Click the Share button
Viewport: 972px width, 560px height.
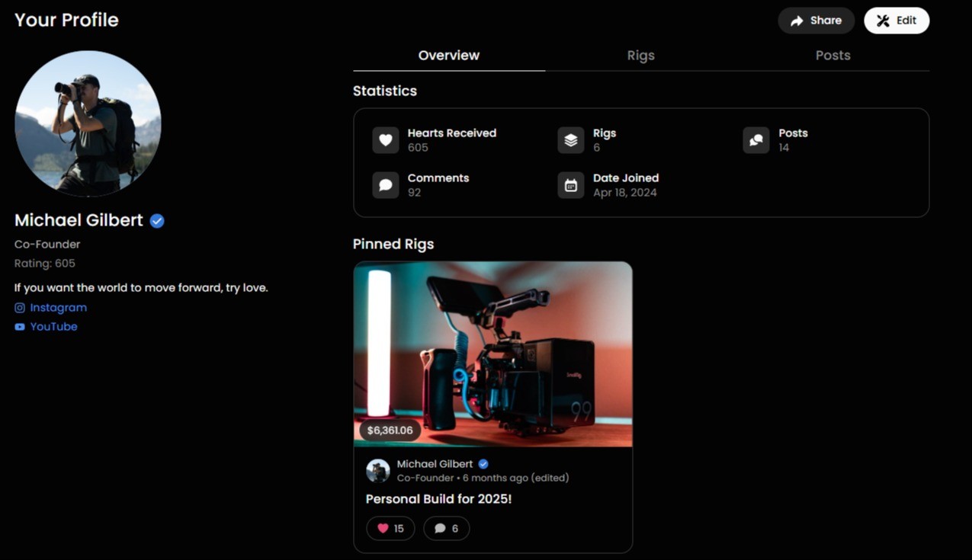[816, 21]
